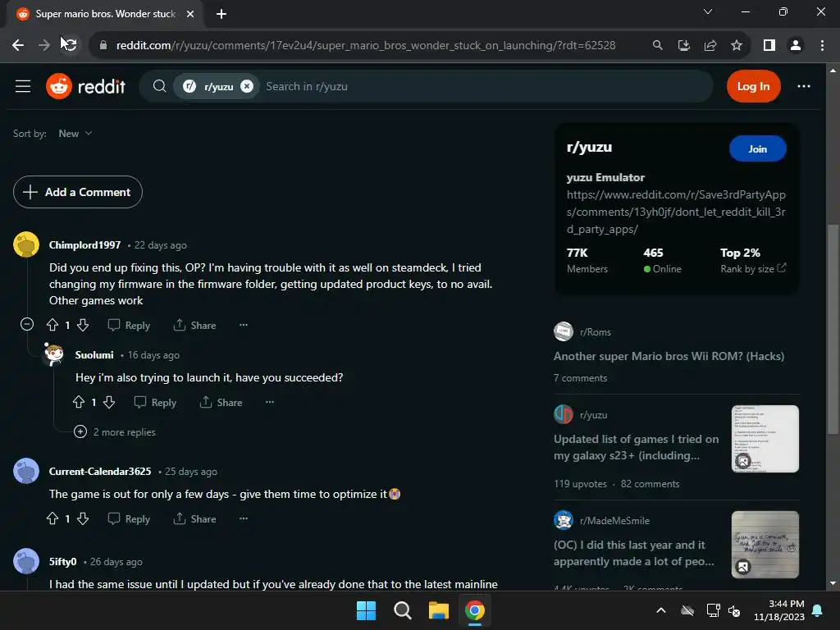
Task: Open 5ifty0's user profile
Action: pyautogui.click(x=62, y=561)
